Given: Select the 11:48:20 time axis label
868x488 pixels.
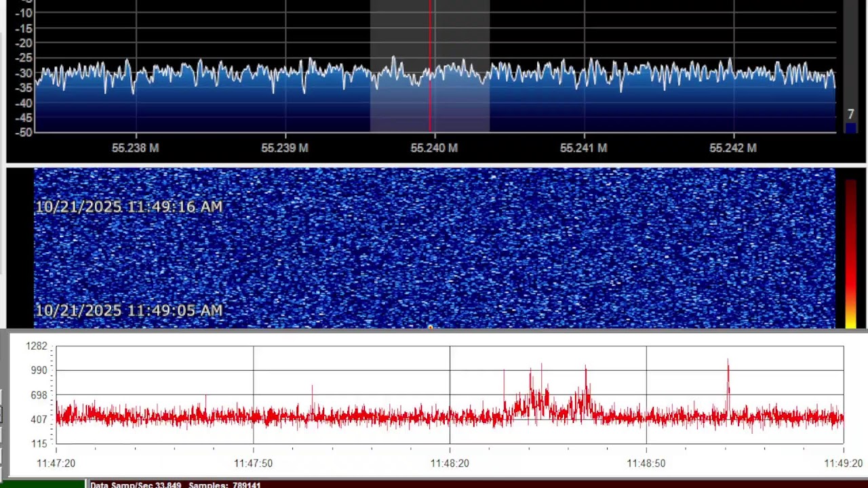Looking at the screenshot, I should click(450, 464).
